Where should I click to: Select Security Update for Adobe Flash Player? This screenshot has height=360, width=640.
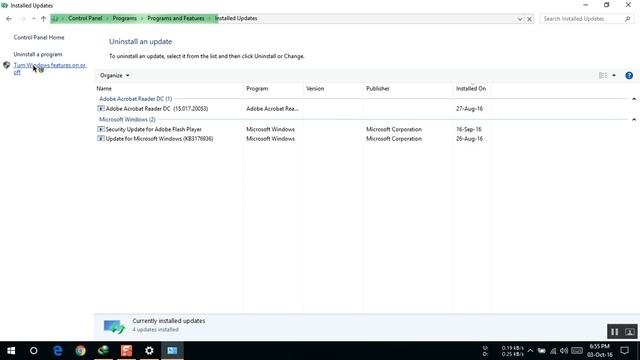(153, 129)
